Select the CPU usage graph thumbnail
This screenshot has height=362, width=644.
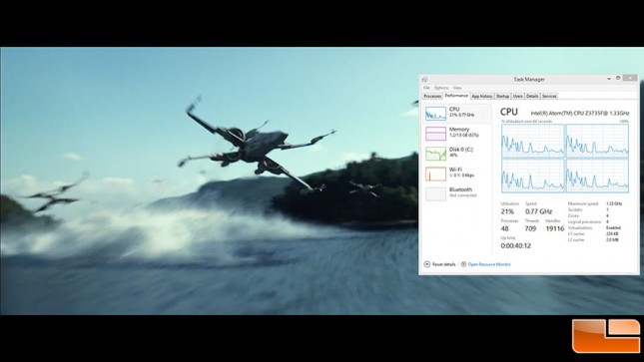[x=435, y=114]
